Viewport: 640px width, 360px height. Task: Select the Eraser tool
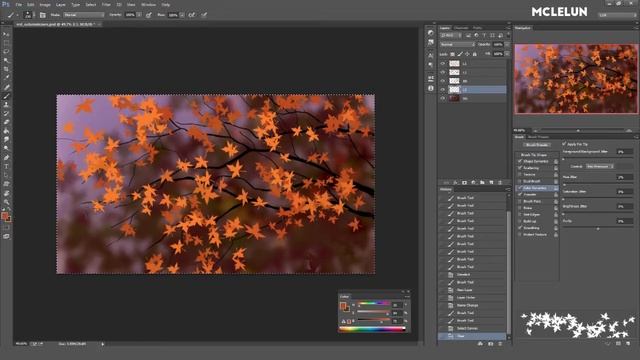pyautogui.click(x=6, y=122)
